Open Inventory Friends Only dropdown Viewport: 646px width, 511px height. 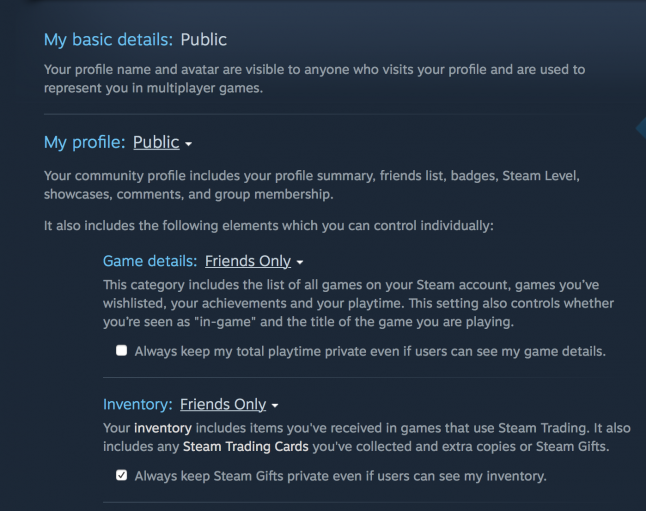[223, 405]
